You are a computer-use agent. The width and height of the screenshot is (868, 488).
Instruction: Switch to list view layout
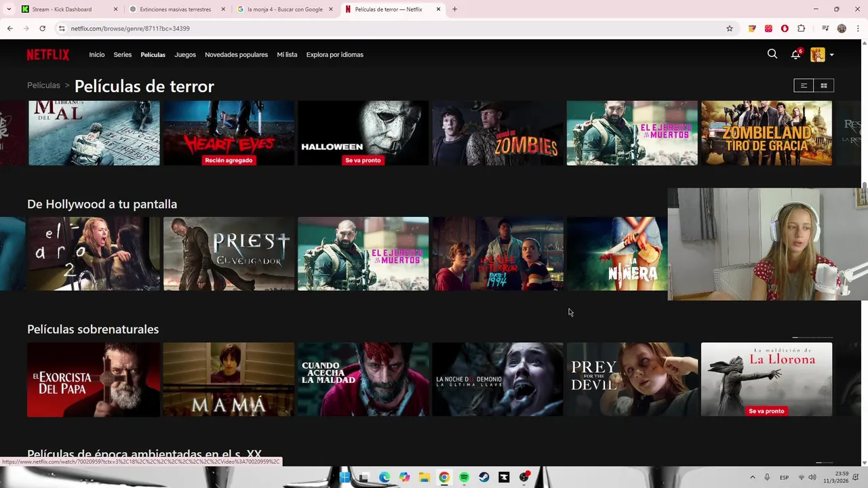coord(804,85)
